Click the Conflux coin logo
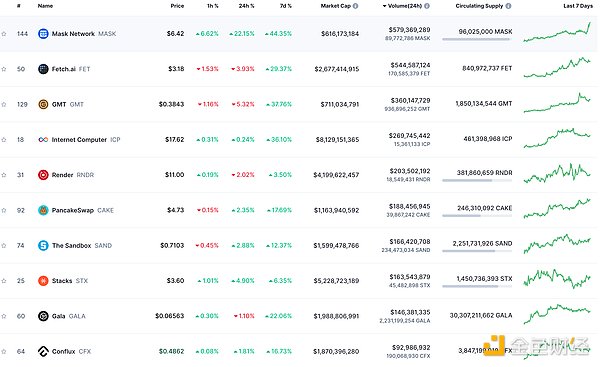Viewport: 600px width, 367px height. point(43,351)
